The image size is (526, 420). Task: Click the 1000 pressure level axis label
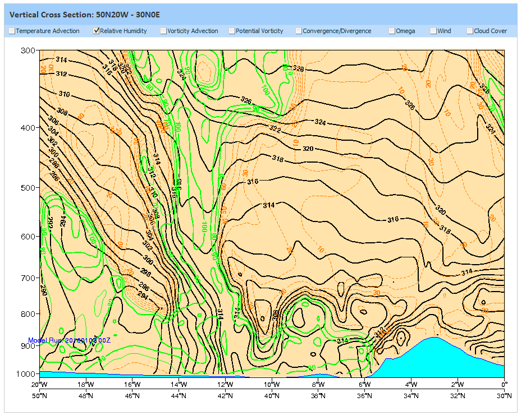26,373
